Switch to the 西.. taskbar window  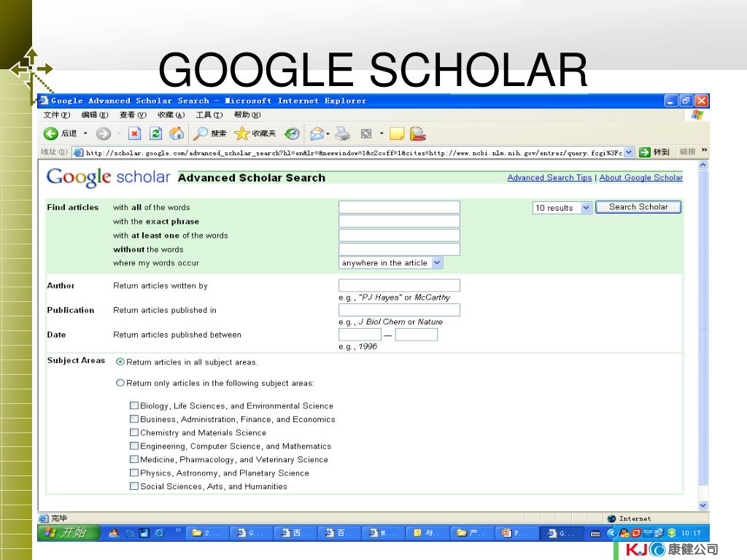click(295, 533)
